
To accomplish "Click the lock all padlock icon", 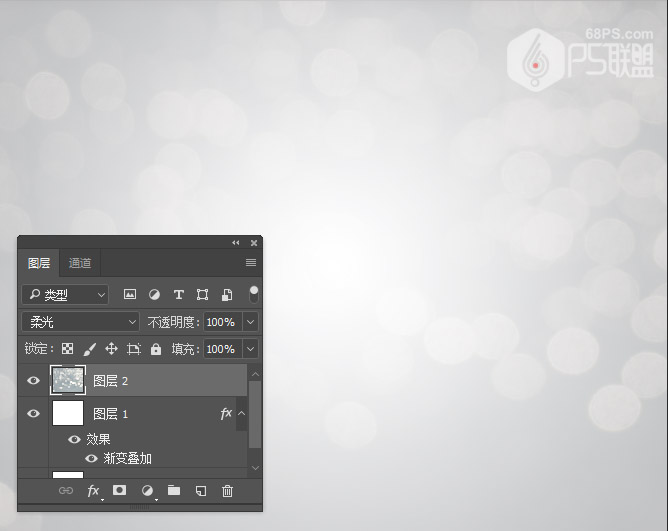I will click(156, 349).
